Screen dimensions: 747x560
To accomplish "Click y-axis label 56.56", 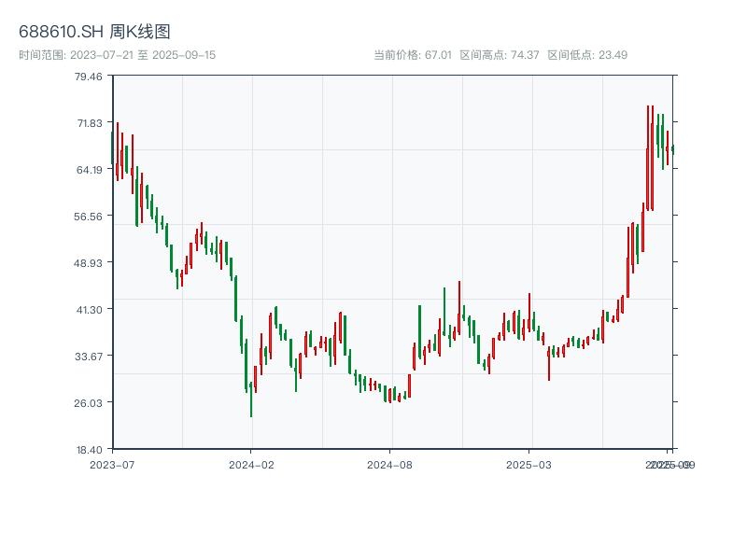I will click(88, 217).
